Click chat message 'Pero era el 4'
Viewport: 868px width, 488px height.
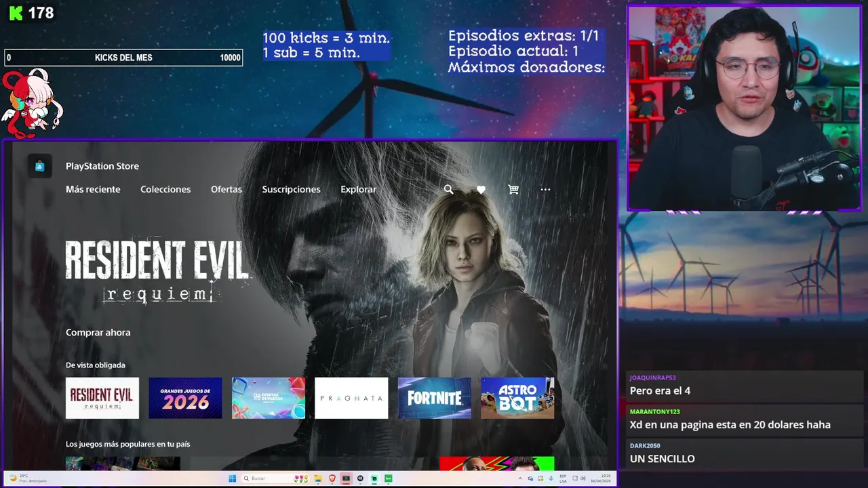tap(660, 391)
